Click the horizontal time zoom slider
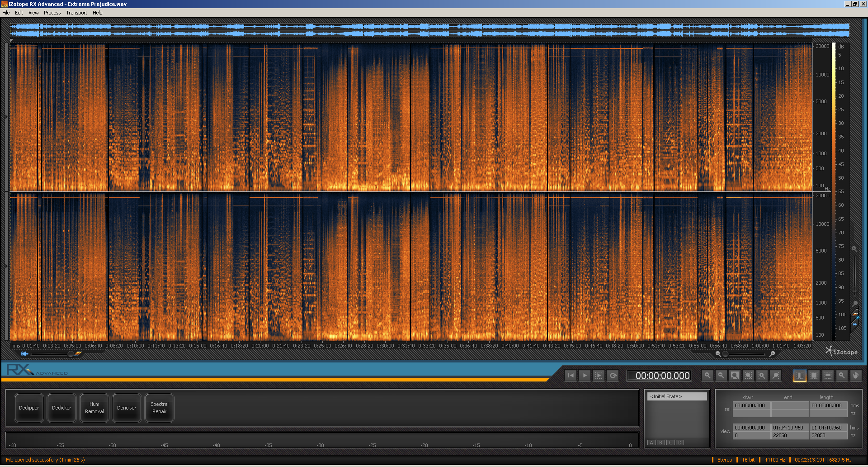The width and height of the screenshot is (868, 467). coord(745,354)
